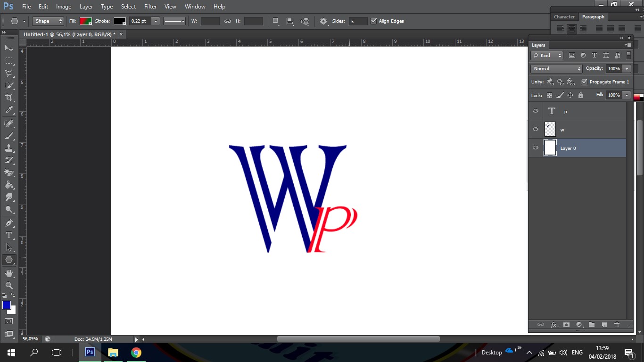Swap foreground and background colors icon
This screenshot has height=362, width=644.
coord(13,296)
